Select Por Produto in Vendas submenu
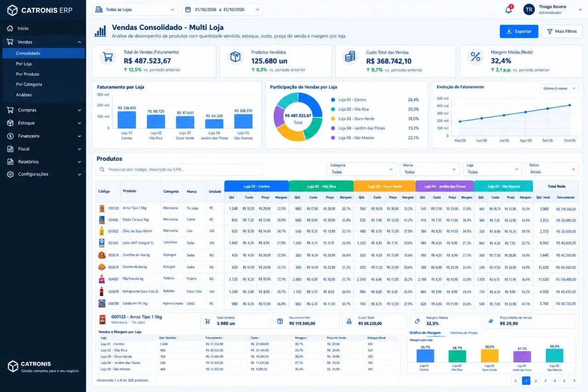The height and width of the screenshot is (392, 588). [28, 74]
